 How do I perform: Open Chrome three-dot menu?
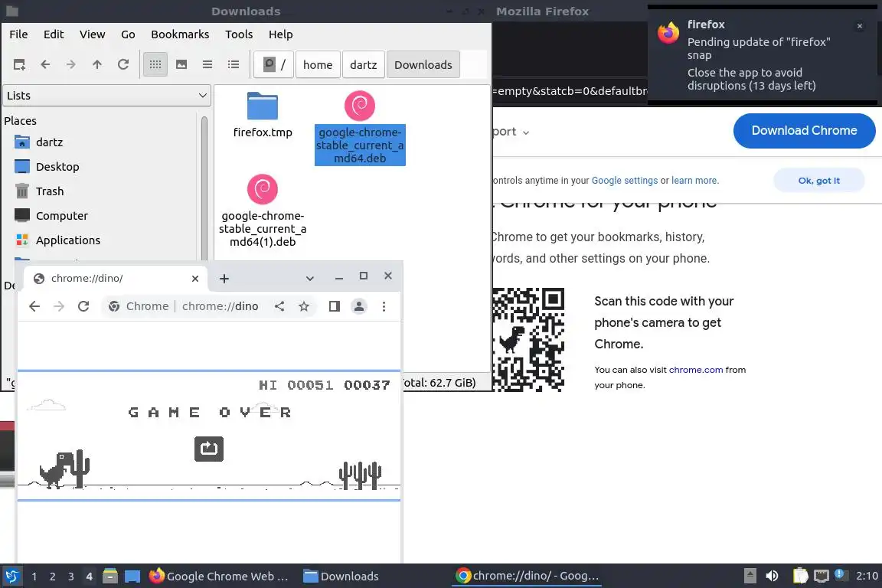click(x=384, y=306)
